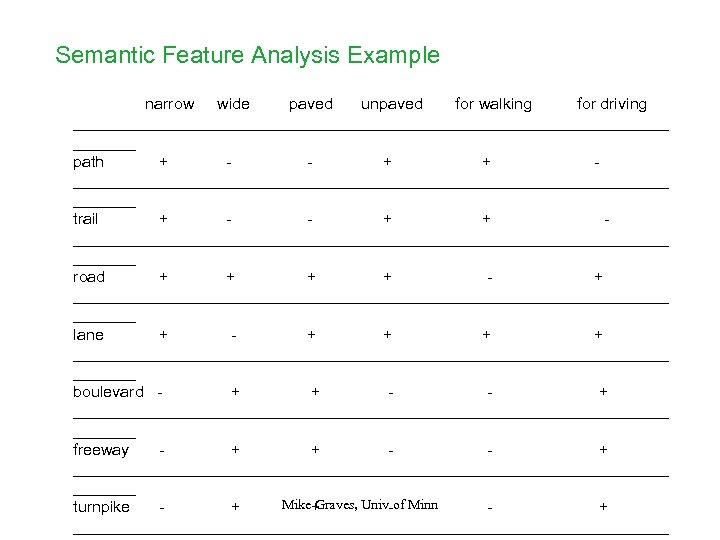720x540 pixels.
Task: Select the plus sign for road under for driving
Action: 598,276
